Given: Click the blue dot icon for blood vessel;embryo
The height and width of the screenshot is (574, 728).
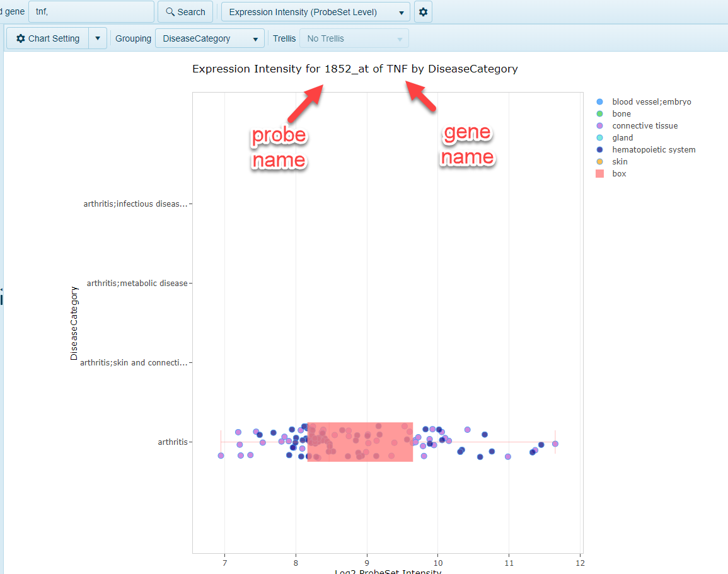Looking at the screenshot, I should click(x=600, y=101).
